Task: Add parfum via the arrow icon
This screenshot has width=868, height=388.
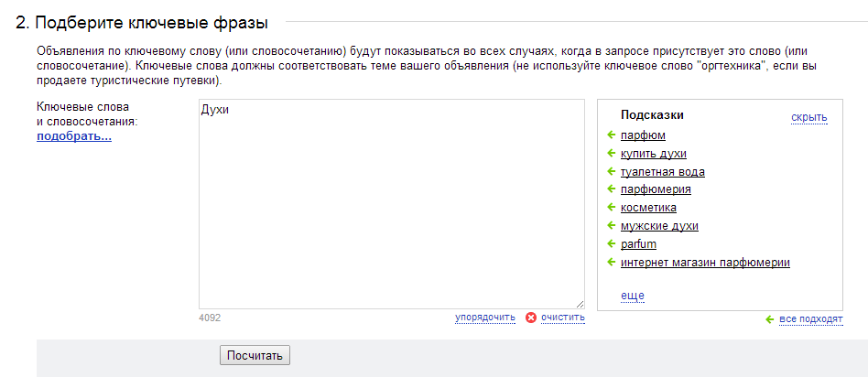Action: (x=611, y=243)
